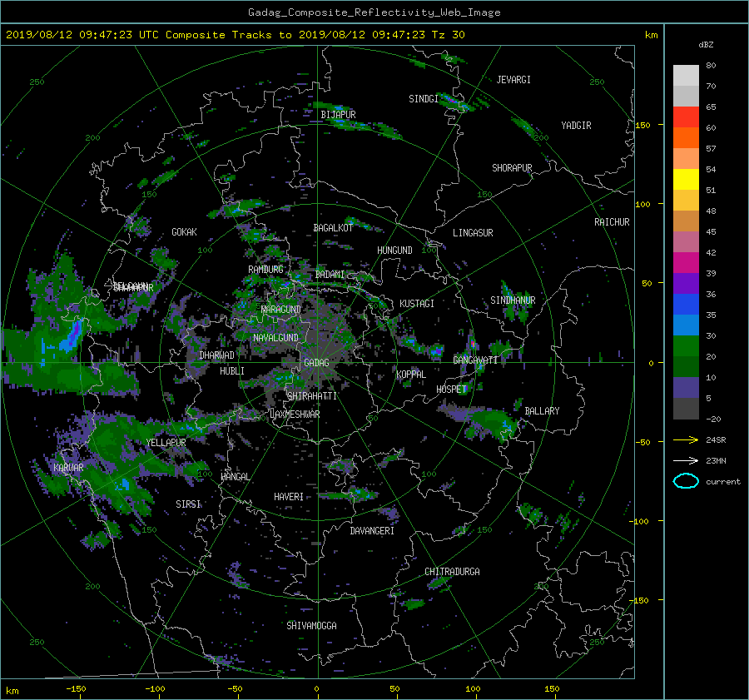Click the 'KARWAR' city label

coord(68,468)
